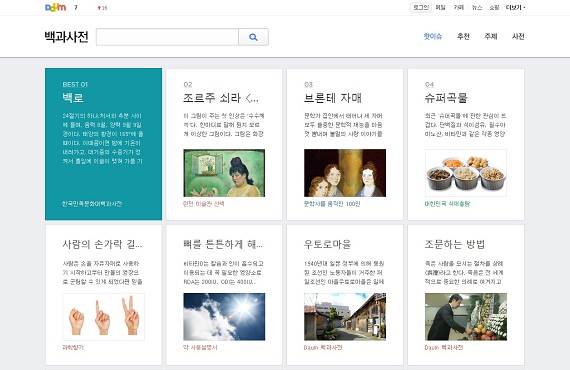
Task: Open the 뼈를 튼튼하게 해… article title
Action: tap(223, 244)
